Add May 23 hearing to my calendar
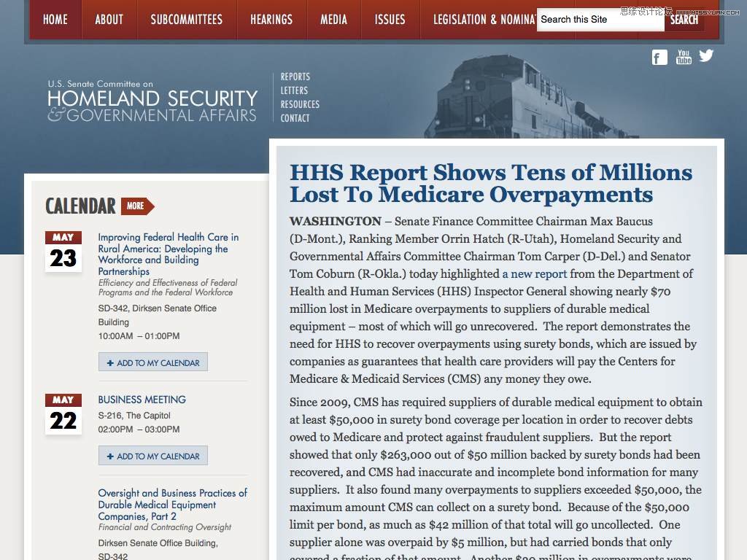The width and height of the screenshot is (747, 560). tap(153, 362)
